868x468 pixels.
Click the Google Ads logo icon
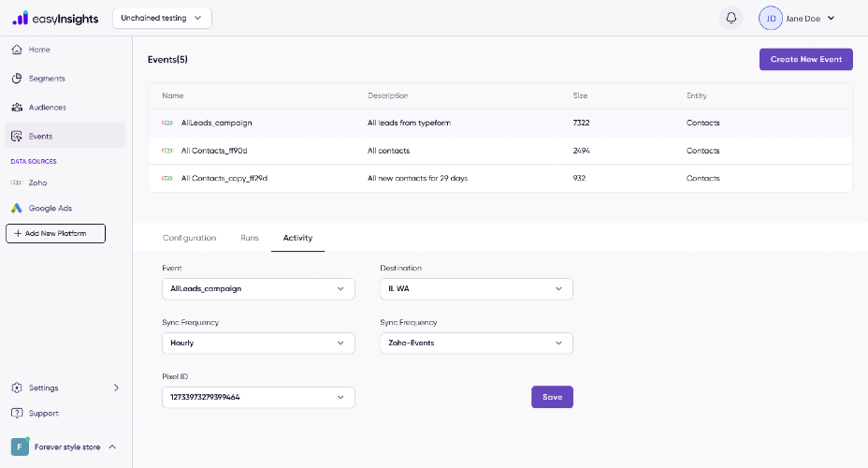[17, 208]
